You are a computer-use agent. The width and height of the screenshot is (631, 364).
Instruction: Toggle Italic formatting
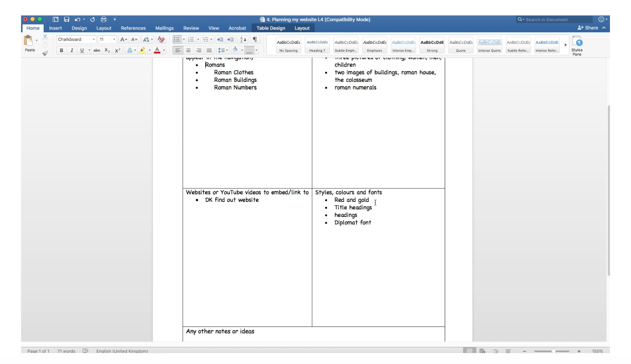coord(72,50)
